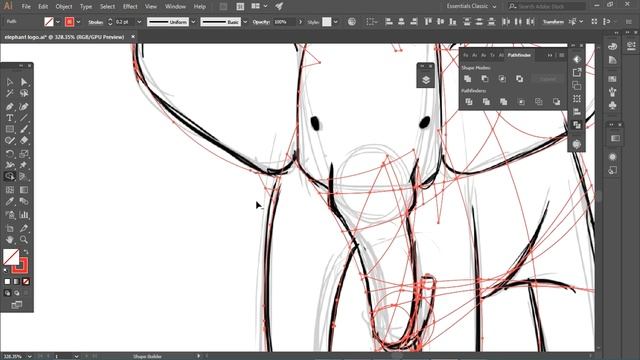Select the Pen tool
Screen dimensions: 640x360
pos(10,107)
